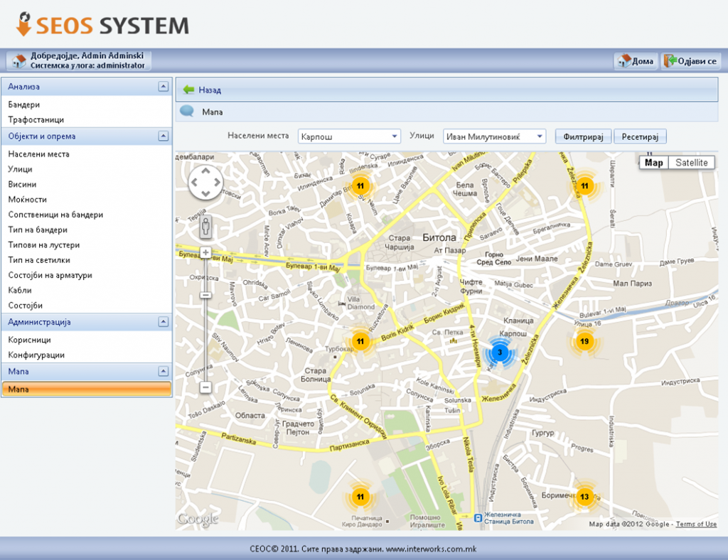This screenshot has height=560, width=728.
Task: Select the highlighted Мапа sidebar item
Action: click(87, 389)
